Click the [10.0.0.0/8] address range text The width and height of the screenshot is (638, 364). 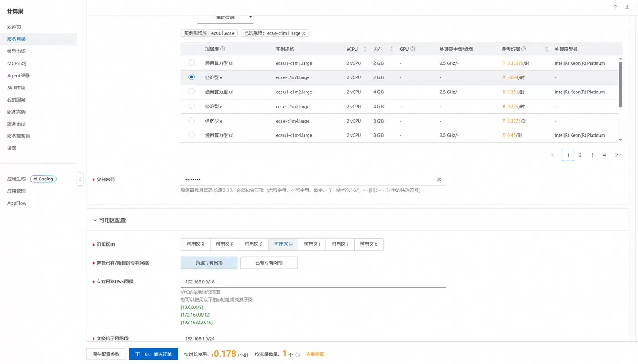click(x=192, y=308)
